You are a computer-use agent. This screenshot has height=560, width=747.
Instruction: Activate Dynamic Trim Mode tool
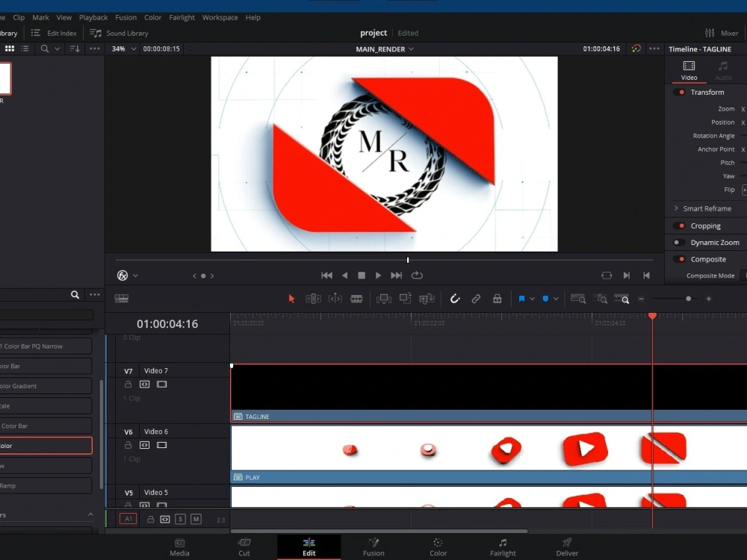tap(335, 299)
